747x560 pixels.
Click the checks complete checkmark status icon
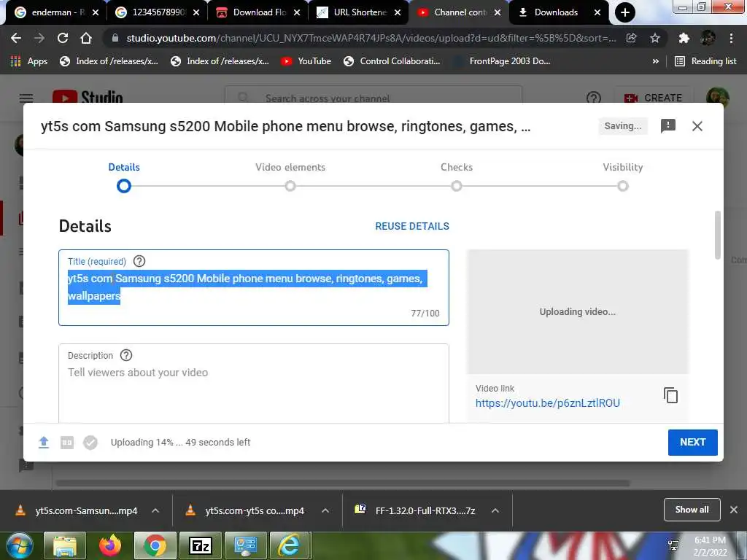click(90, 443)
